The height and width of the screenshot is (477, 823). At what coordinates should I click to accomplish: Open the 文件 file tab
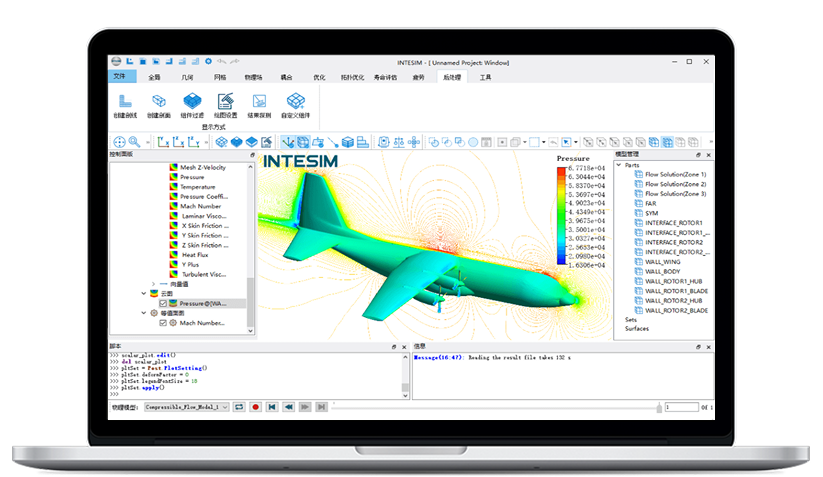[120, 77]
